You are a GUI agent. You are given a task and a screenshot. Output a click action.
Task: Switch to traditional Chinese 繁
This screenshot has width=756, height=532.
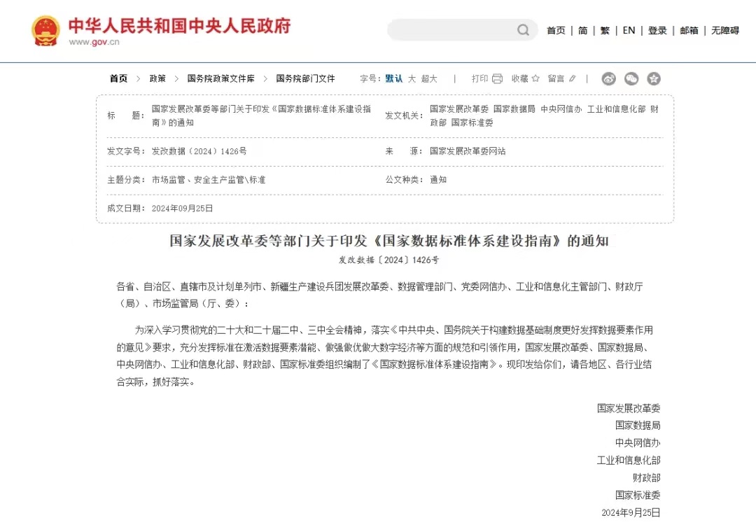point(605,30)
